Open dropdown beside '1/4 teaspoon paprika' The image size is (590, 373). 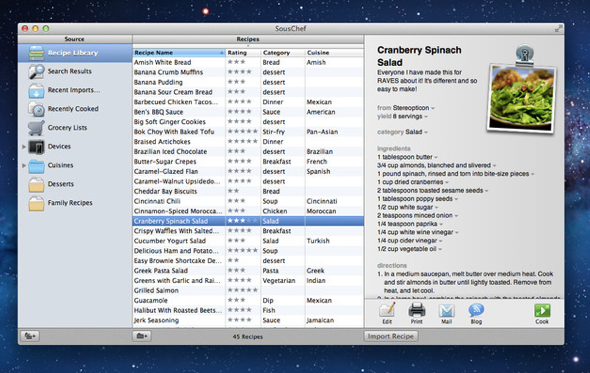441,224
